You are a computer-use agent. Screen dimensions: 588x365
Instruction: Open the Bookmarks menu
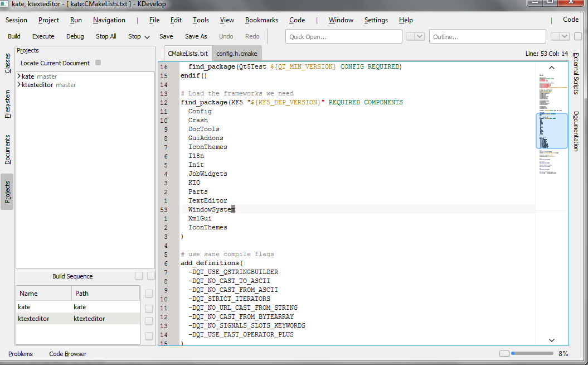[261, 20]
